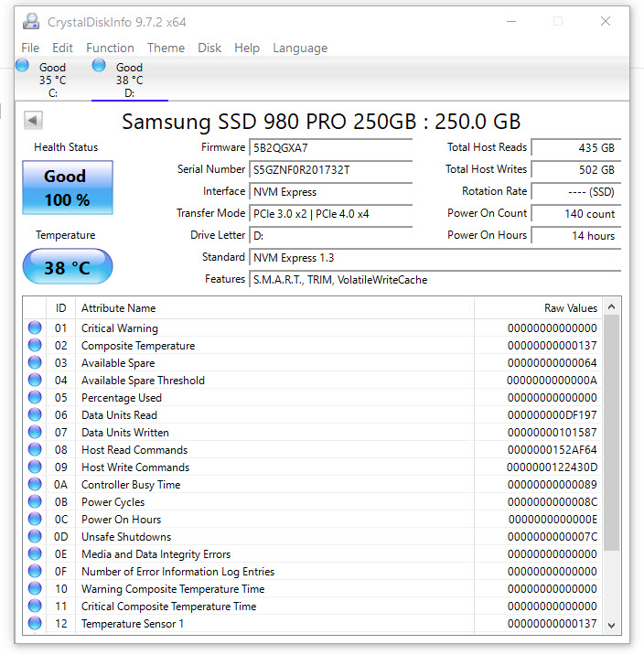Click the Good 100 % health status button
This screenshot has width=644, height=655.
[67, 188]
